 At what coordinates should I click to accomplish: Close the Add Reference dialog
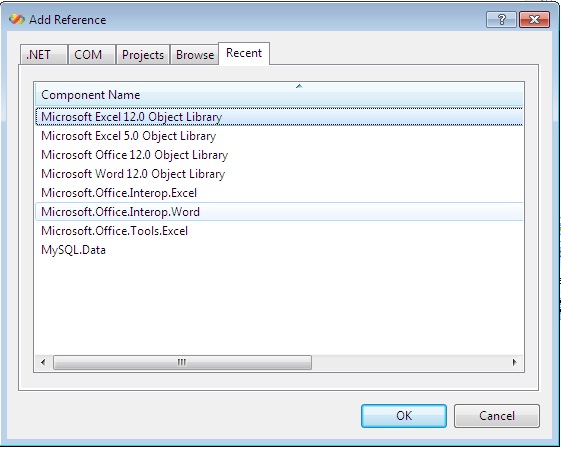tap(534, 19)
